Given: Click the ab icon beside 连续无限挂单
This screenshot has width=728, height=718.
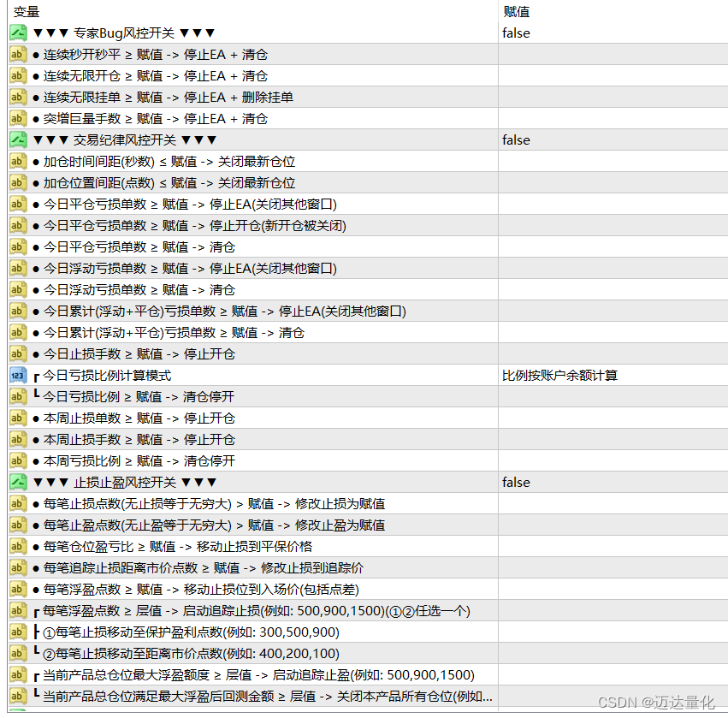Looking at the screenshot, I should [x=18, y=97].
